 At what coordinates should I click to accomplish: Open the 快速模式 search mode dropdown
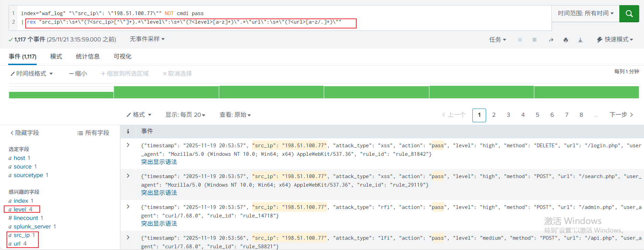click(x=615, y=39)
